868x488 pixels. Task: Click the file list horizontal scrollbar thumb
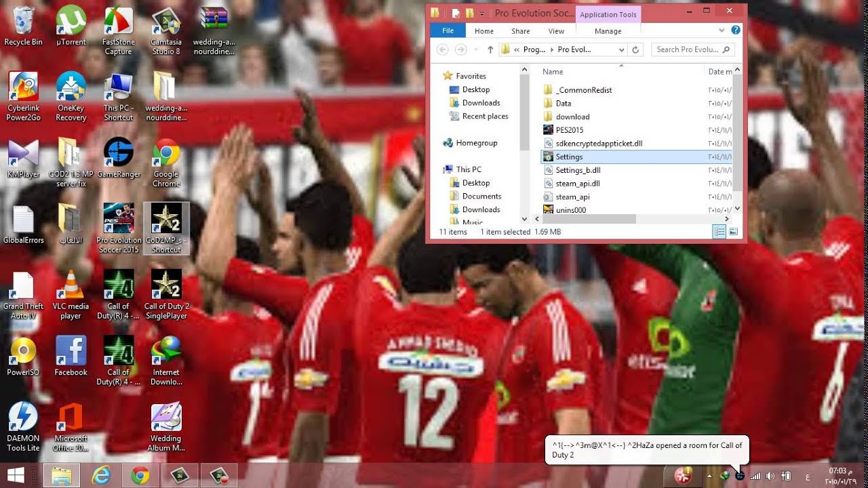pos(589,219)
